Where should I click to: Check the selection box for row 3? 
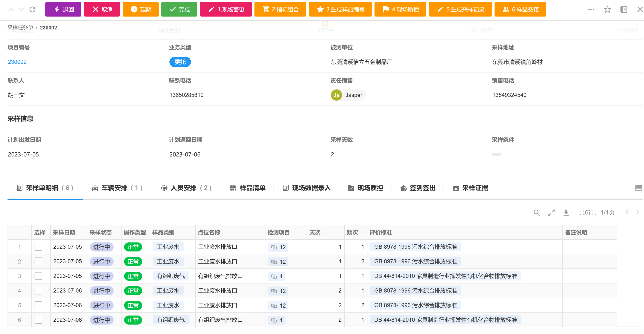[x=38, y=276]
